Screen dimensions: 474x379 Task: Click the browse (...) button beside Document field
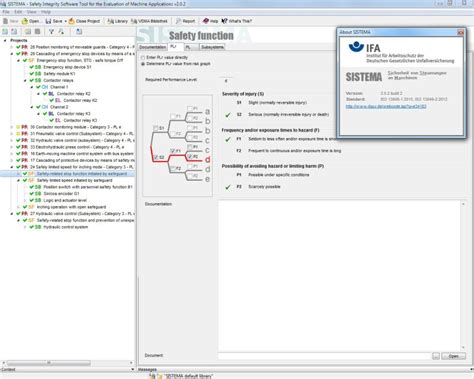(x=436, y=356)
